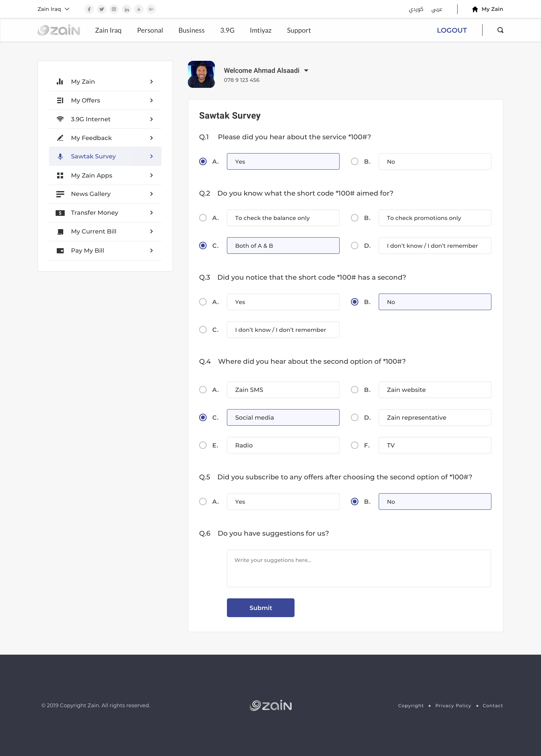541x756 pixels.
Task: Click the My Offers list icon
Action: pyautogui.click(x=60, y=100)
